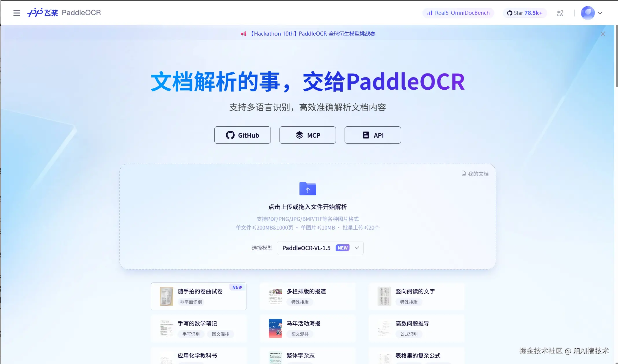Click the user avatar
Viewport: 618px width, 364px height.
588,13
